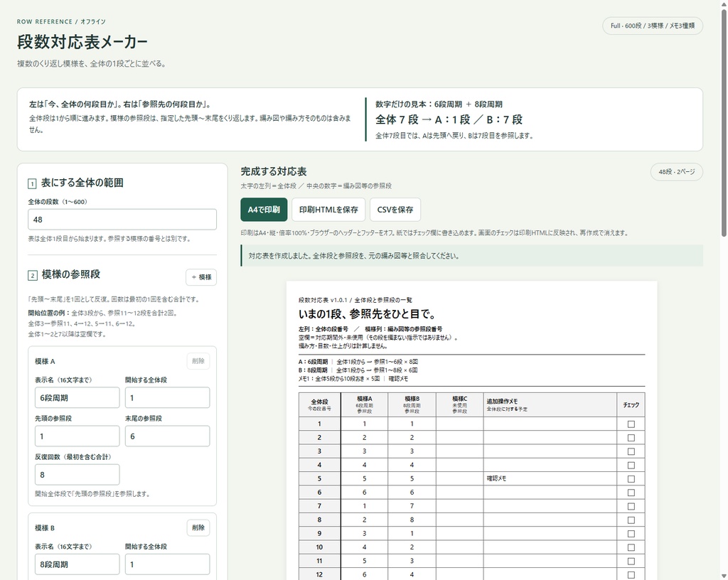Click the 模様 B 開始する全体段 input
Viewport: 728px width, 580px height.
tap(167, 564)
